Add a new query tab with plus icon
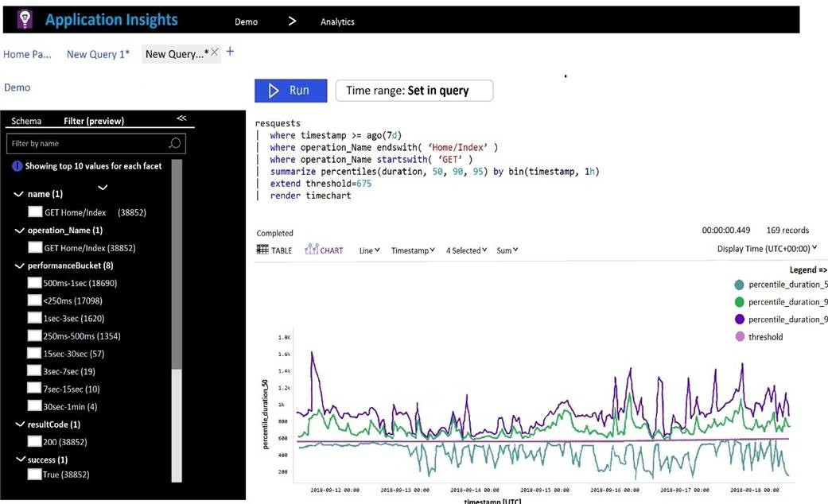The image size is (828, 504). tap(231, 52)
